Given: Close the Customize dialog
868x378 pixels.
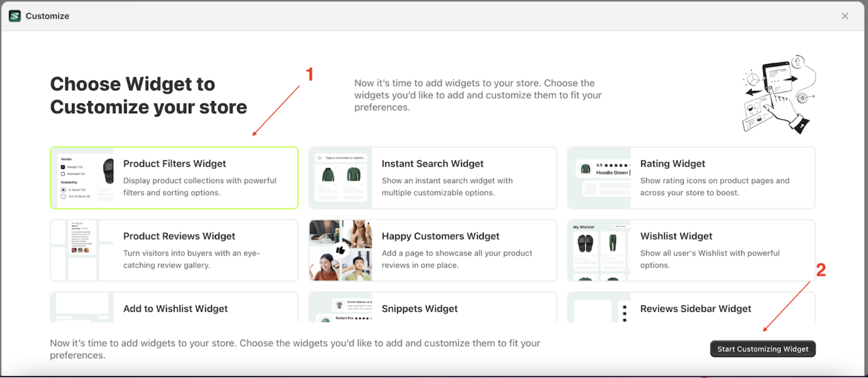Looking at the screenshot, I should click(845, 16).
